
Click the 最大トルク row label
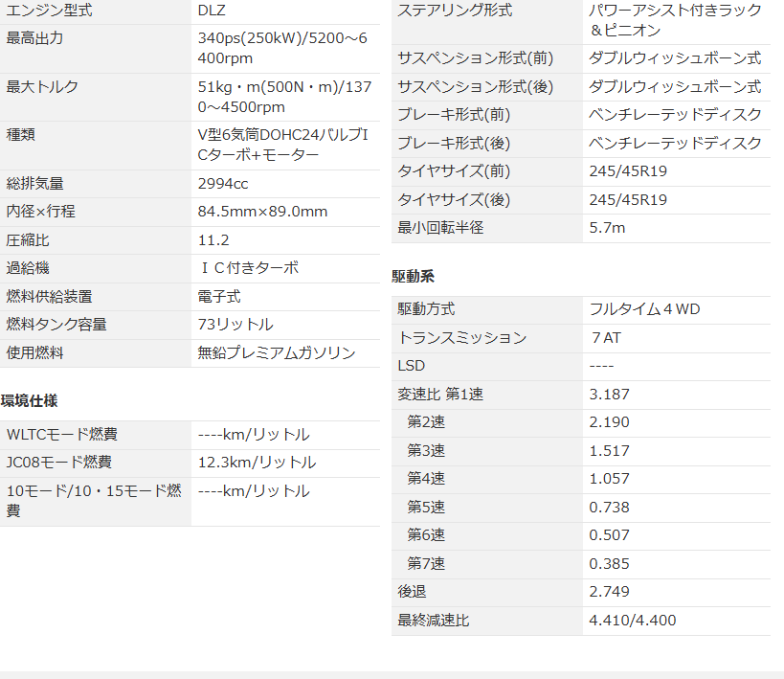coord(43,87)
